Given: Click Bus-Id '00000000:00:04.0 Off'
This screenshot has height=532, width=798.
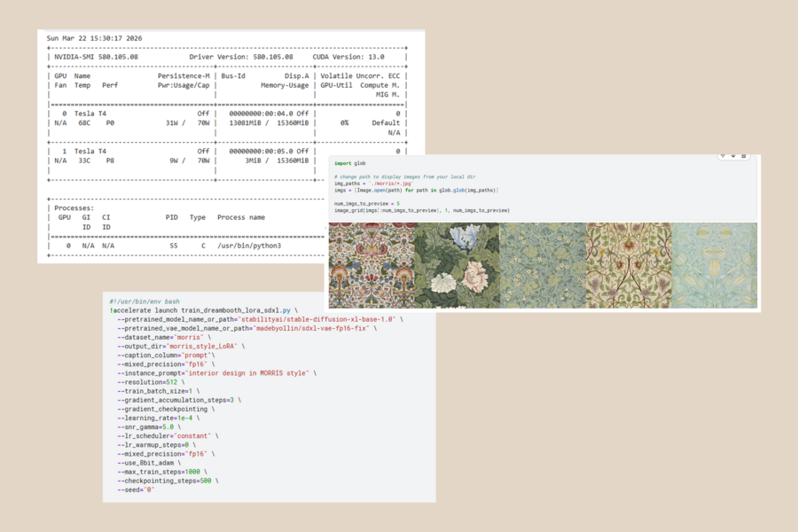Looking at the screenshot, I should tap(269, 113).
